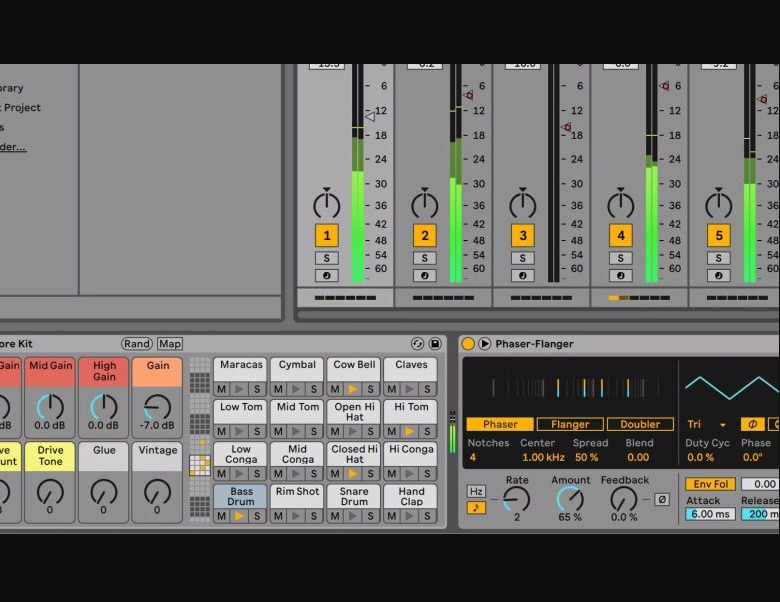Click the Phaser-Flanger device activator button
780x602 pixels.
[x=468, y=344]
